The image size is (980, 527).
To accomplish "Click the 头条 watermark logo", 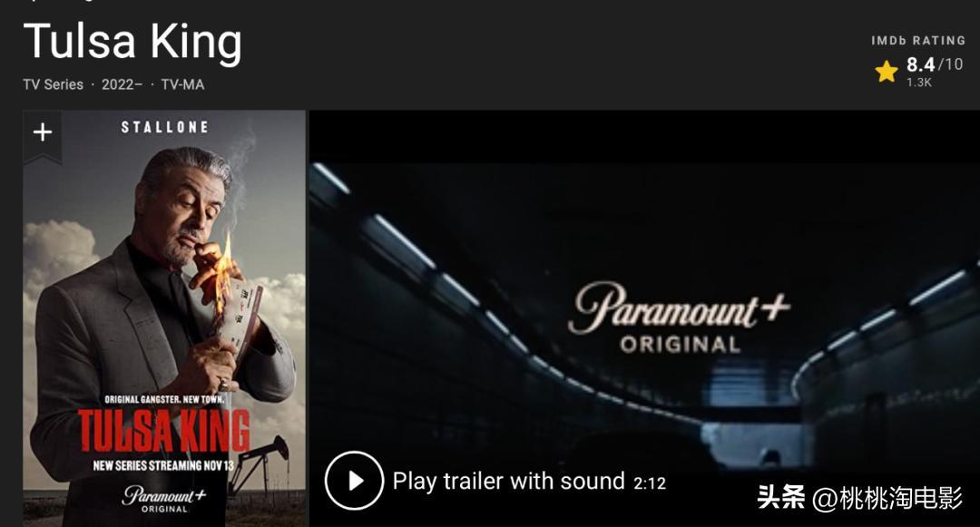I will point(781,498).
